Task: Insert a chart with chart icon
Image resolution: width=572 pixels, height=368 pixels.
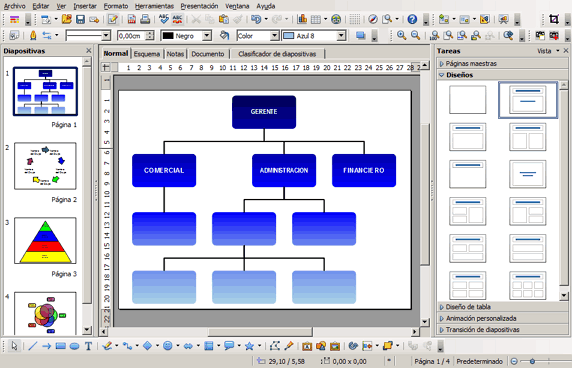Action: 302,19
